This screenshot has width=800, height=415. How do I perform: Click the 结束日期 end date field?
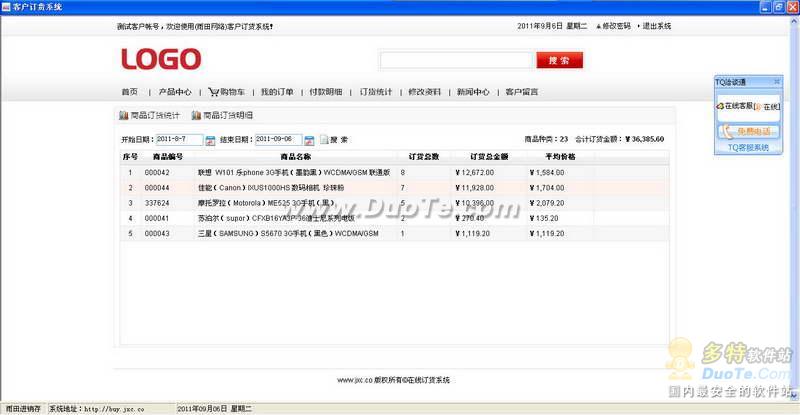[x=278, y=140]
